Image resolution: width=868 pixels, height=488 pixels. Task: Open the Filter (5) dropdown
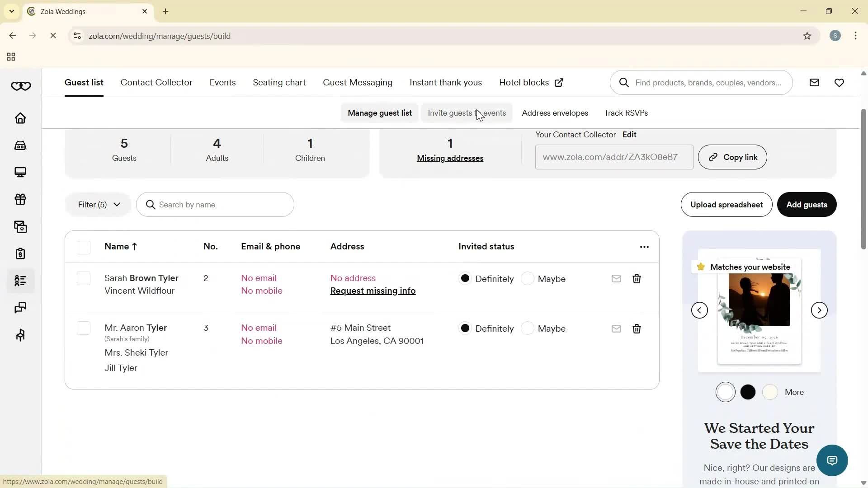[x=98, y=204]
